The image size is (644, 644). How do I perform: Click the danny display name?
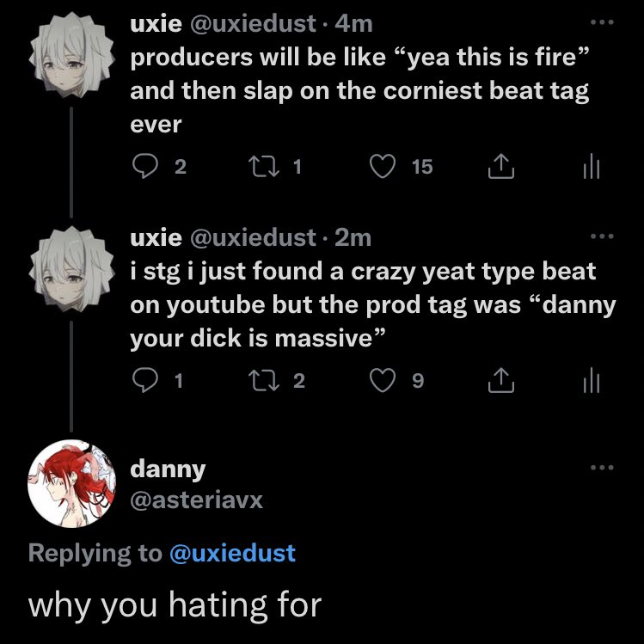pyautogui.click(x=168, y=469)
